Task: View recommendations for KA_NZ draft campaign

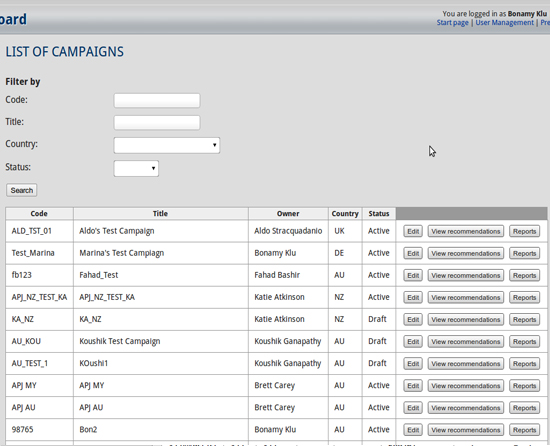Action: [465, 320]
